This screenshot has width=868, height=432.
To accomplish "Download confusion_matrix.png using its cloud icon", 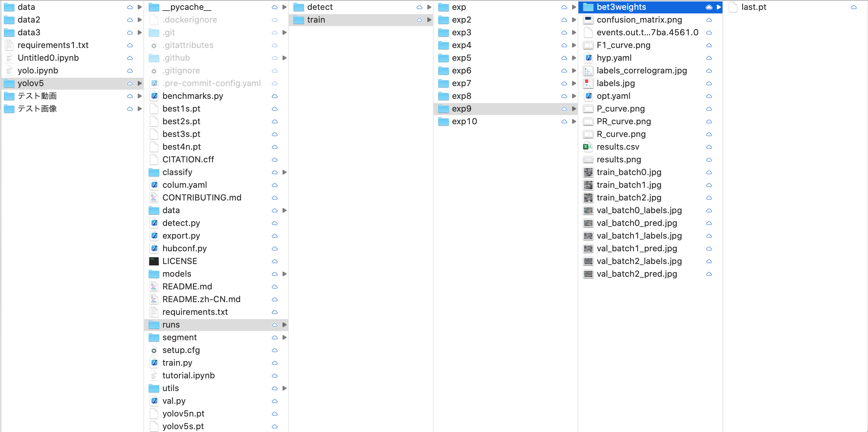I will coord(709,20).
